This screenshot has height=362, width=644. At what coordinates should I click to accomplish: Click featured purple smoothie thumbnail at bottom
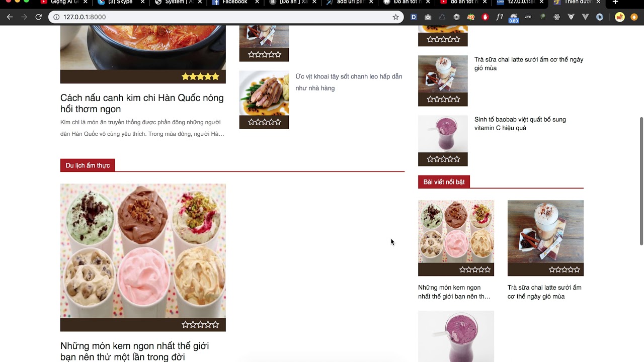[456, 336]
